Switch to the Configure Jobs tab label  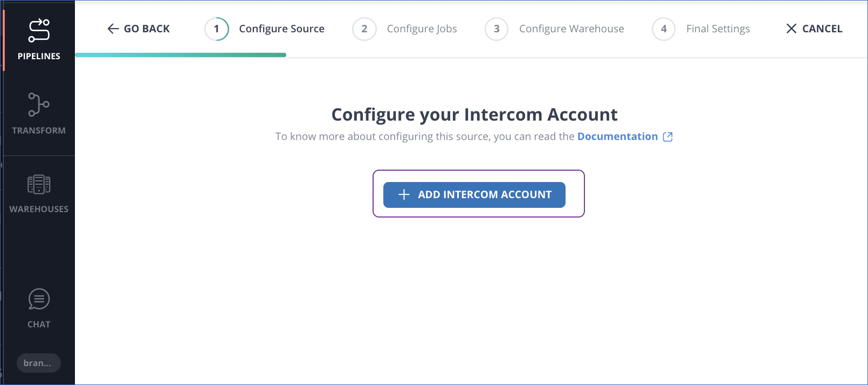point(422,29)
